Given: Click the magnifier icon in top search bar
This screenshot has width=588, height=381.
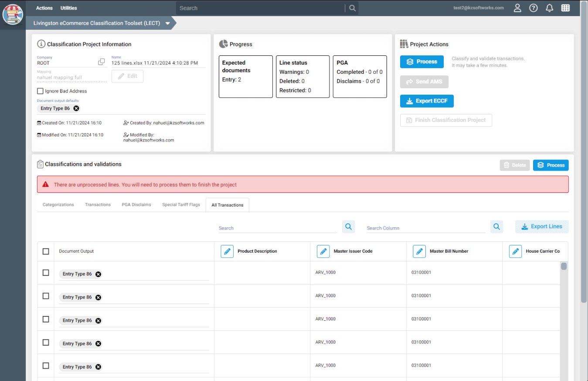Looking at the screenshot, I should click(352, 8).
